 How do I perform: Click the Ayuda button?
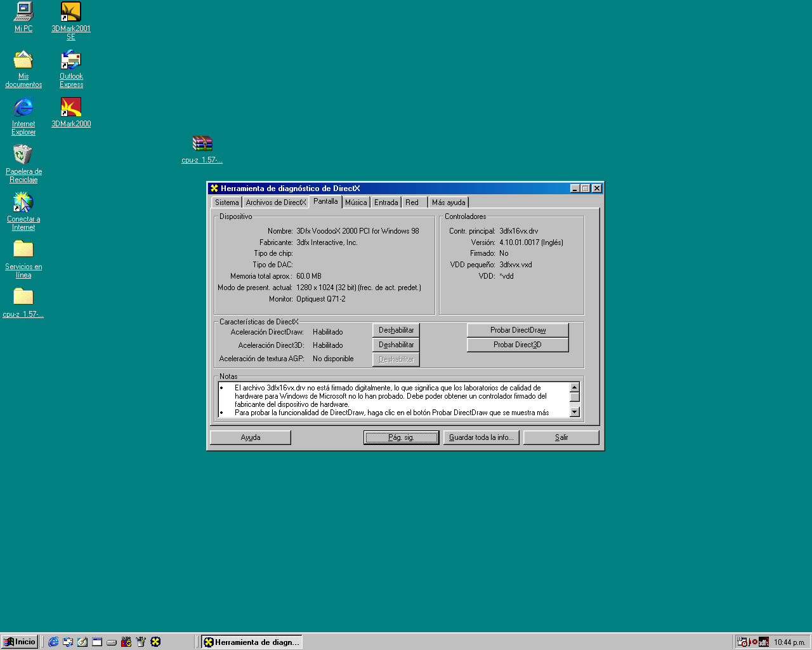tap(251, 437)
